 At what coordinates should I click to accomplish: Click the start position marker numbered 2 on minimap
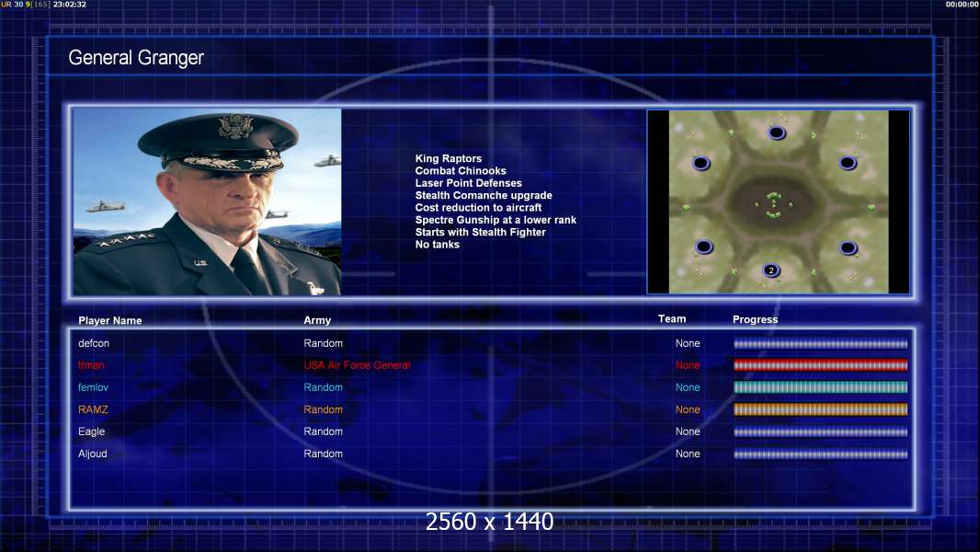771,270
